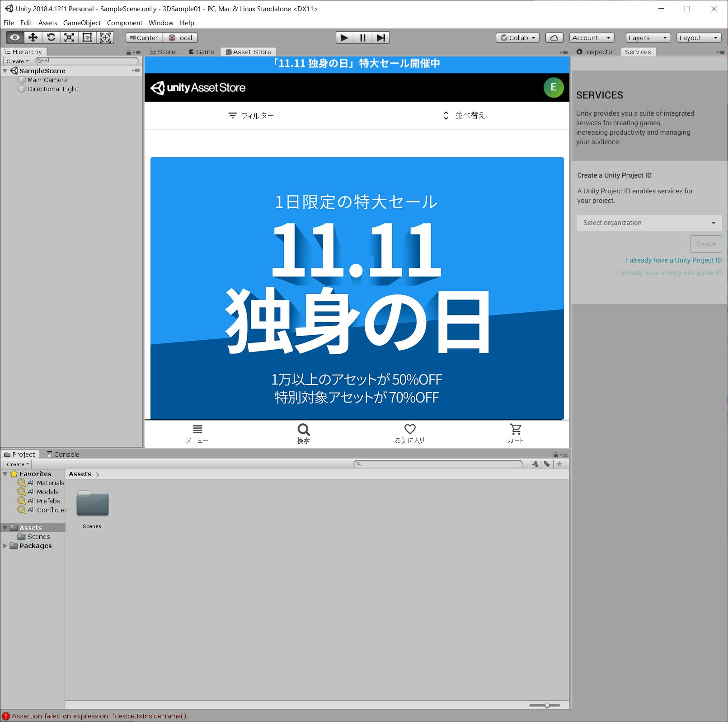Toggle handle rotation Local button
This screenshot has height=722, width=728.
[180, 38]
